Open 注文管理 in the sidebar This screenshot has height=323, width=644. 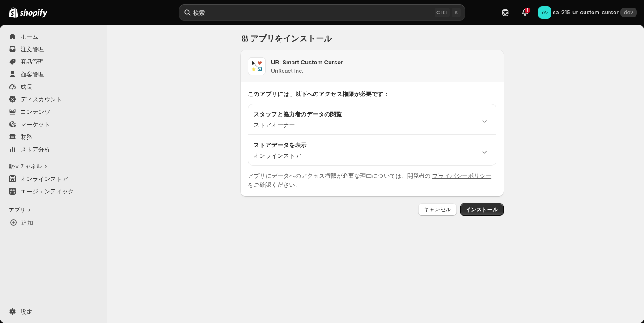pyautogui.click(x=54, y=49)
